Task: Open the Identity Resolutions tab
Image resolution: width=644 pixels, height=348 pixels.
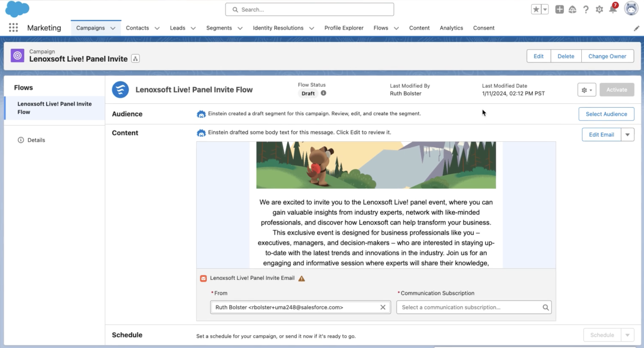Action: (278, 28)
